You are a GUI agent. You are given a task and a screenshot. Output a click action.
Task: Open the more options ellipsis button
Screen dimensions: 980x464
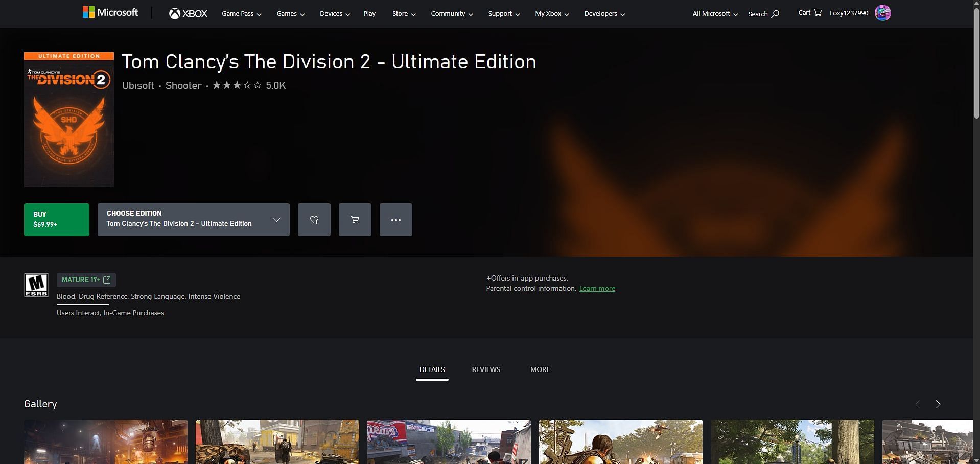pos(396,220)
